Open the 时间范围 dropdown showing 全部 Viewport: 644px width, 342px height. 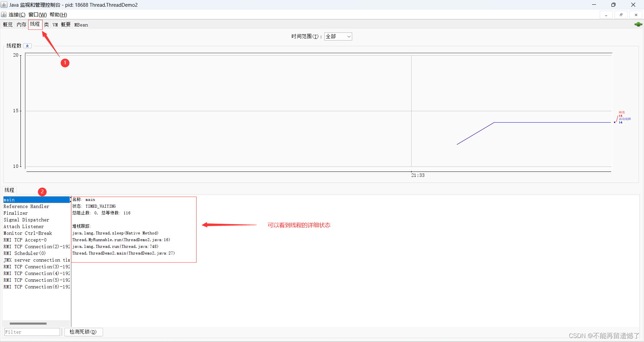[338, 37]
